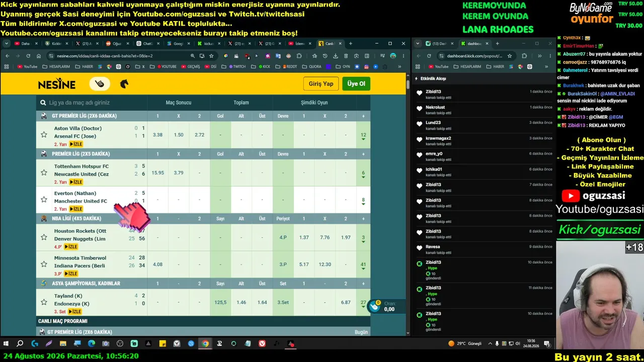Open system tray volume control
The image size is (644, 362).
518,344
